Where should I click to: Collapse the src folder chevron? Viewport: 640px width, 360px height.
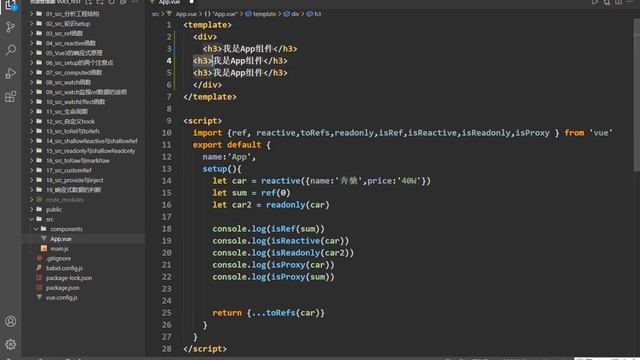pyautogui.click(x=31, y=219)
